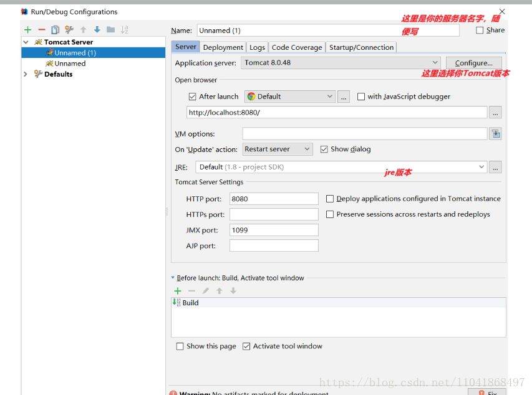
Task: Click the Tomcat Server group icon
Action: (x=38, y=42)
